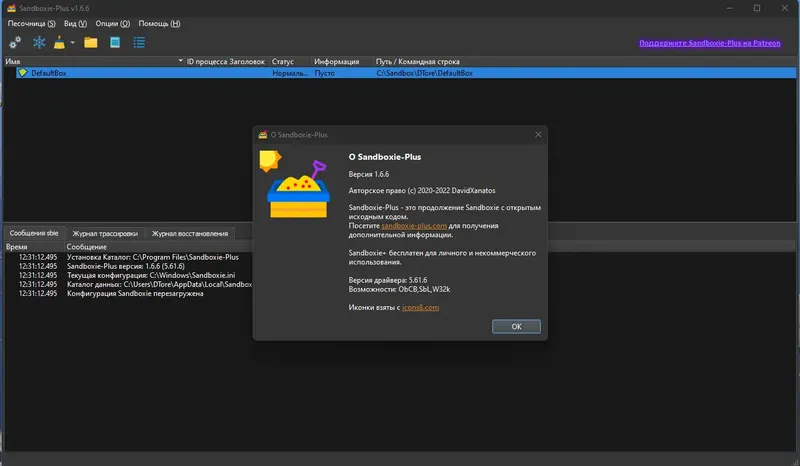This screenshot has height=466, width=800.
Task: Click the Patreon support link
Action: [x=710, y=43]
